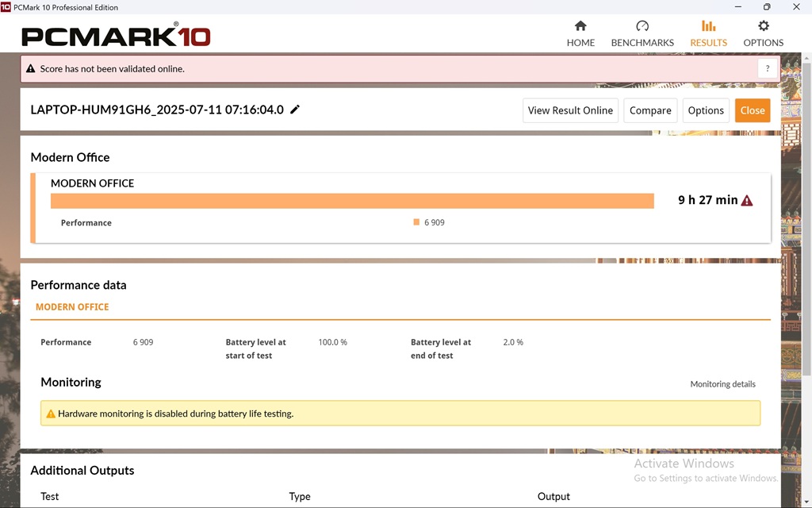The width and height of the screenshot is (812, 508).
Task: Open Options gear icon
Action: click(x=763, y=26)
